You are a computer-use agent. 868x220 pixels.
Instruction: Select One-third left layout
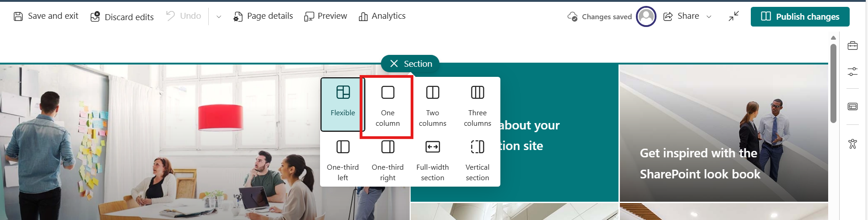point(343,160)
